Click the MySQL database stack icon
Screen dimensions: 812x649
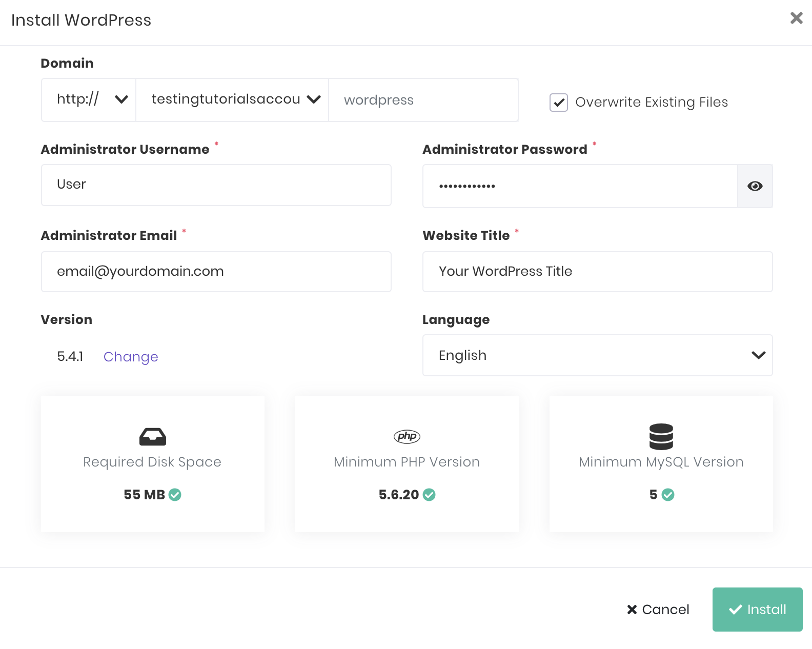pyautogui.click(x=661, y=436)
